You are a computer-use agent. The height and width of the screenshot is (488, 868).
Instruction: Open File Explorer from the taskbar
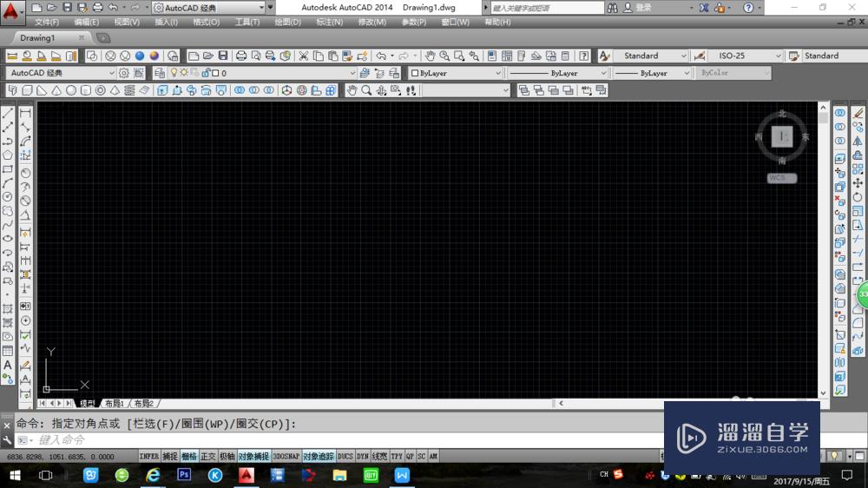(x=339, y=475)
